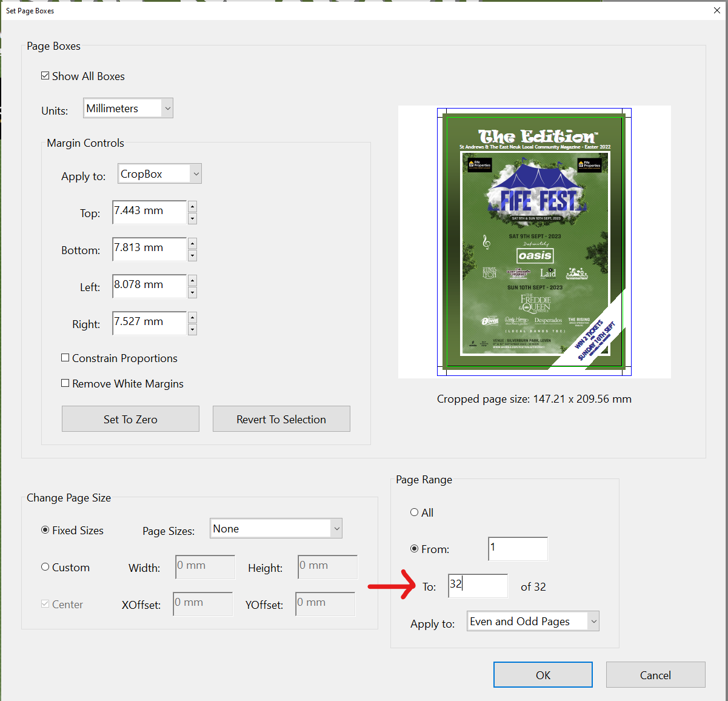Open the Units dropdown showing Millimeters
This screenshot has height=701, width=728.
coord(128,109)
